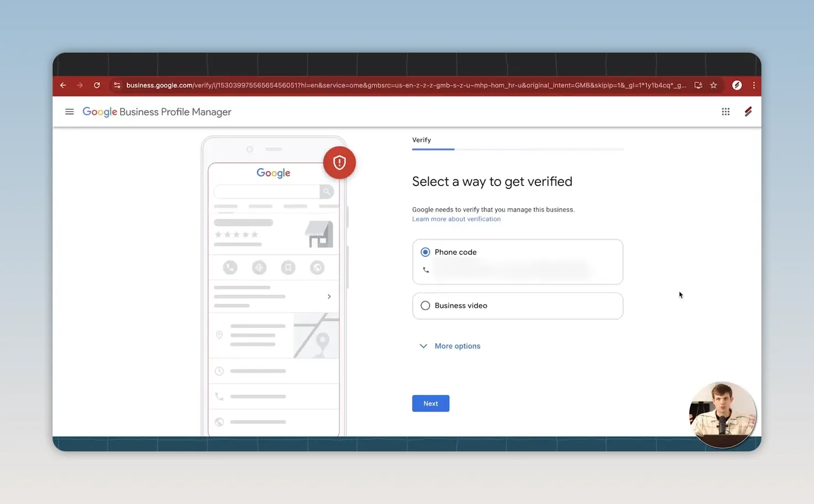Bookmark this page with the star icon
This screenshot has height=504, width=814.
point(714,85)
